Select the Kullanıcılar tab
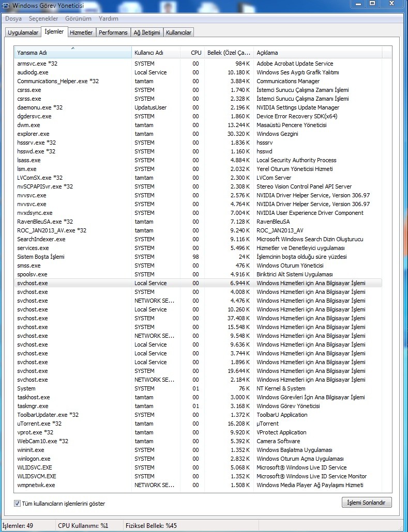The image size is (408, 532). click(178, 33)
